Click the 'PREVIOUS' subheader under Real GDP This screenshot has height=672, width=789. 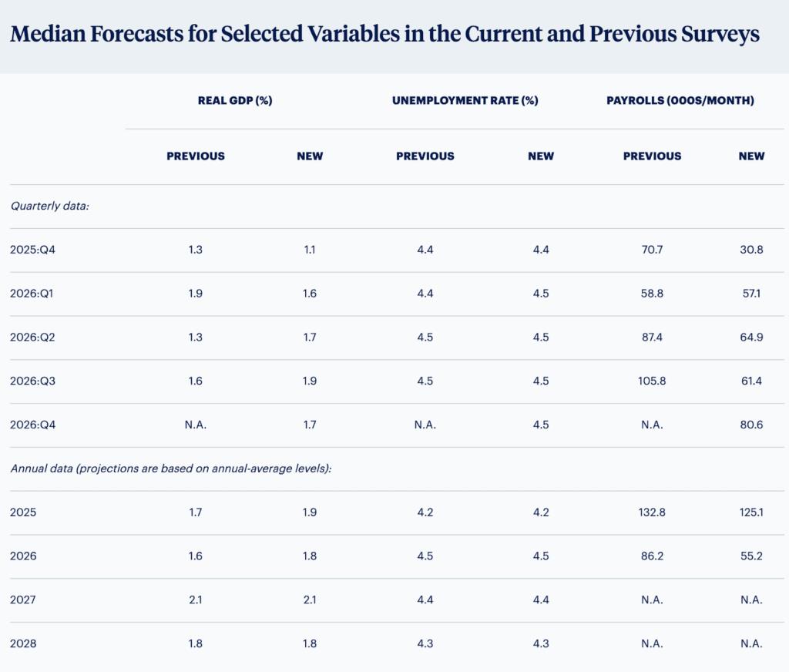coord(196,156)
